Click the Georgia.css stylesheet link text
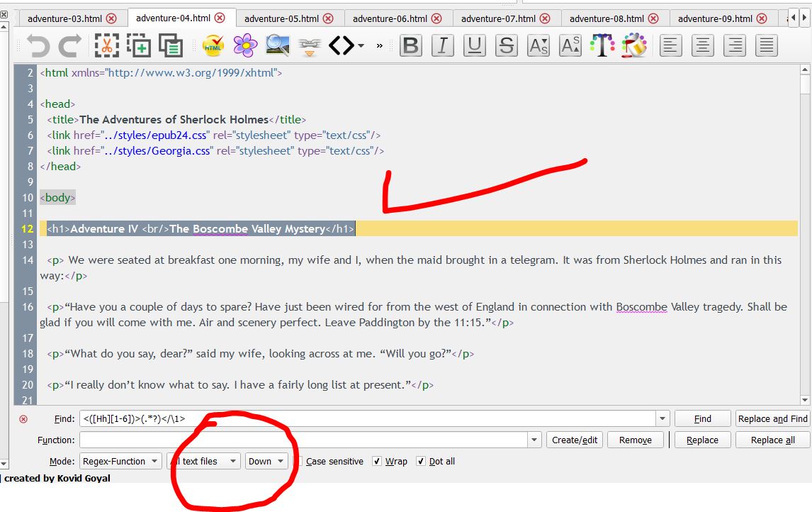 [x=157, y=151]
